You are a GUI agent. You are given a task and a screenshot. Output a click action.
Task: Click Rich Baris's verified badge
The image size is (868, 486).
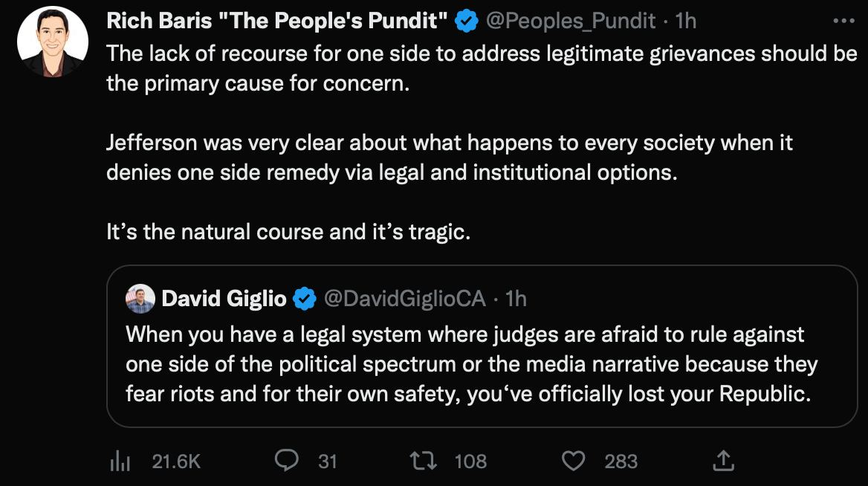tap(466, 22)
